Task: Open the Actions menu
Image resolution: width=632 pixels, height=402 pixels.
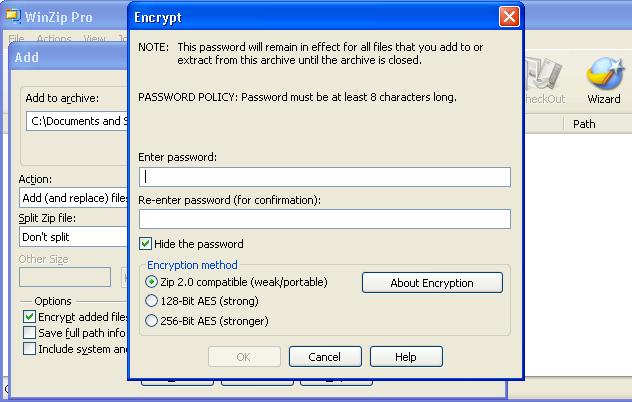Action: 54,38
